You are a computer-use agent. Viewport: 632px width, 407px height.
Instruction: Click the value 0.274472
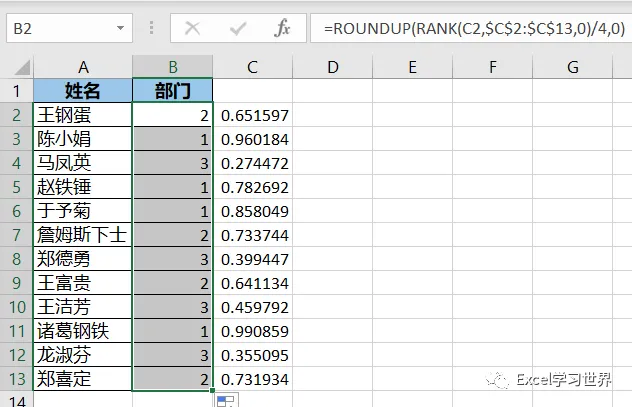(x=253, y=163)
